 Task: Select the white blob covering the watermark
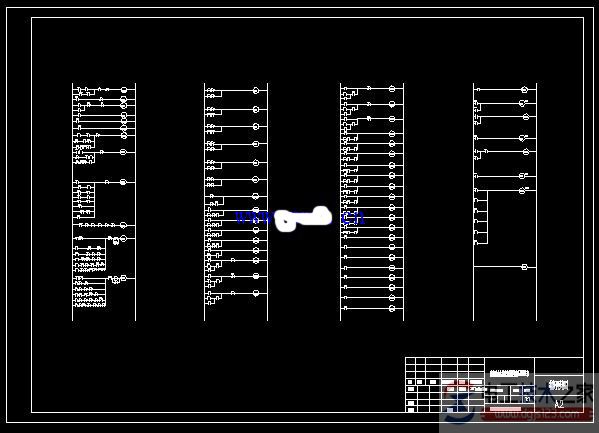pyautogui.click(x=303, y=219)
